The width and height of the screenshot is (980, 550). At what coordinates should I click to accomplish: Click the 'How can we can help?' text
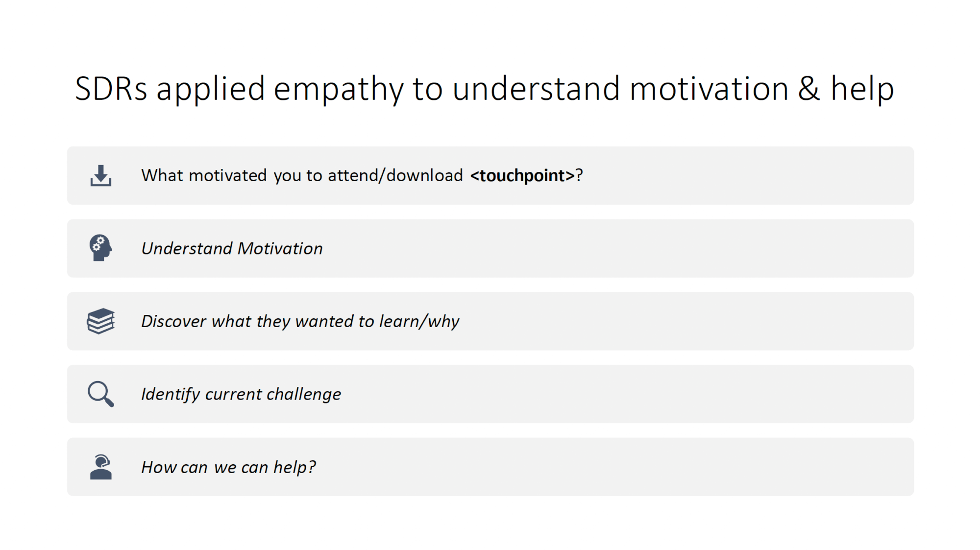pyautogui.click(x=228, y=467)
